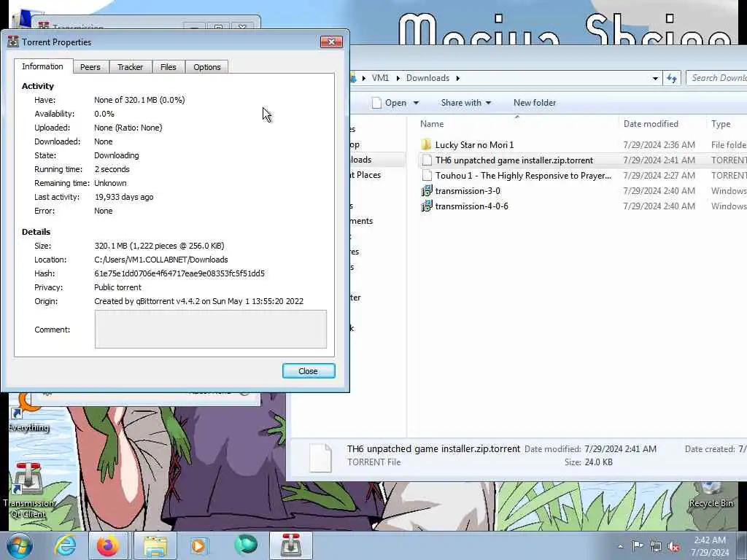This screenshot has width=747, height=560.
Task: Click the Transmission Qt Client desktop shortcut
Action: pyautogui.click(x=28, y=491)
